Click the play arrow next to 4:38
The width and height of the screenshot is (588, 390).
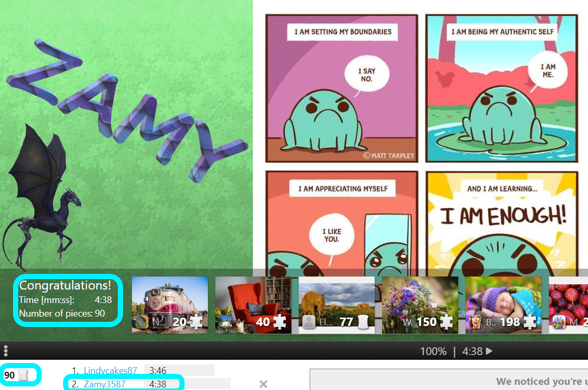[489, 351]
